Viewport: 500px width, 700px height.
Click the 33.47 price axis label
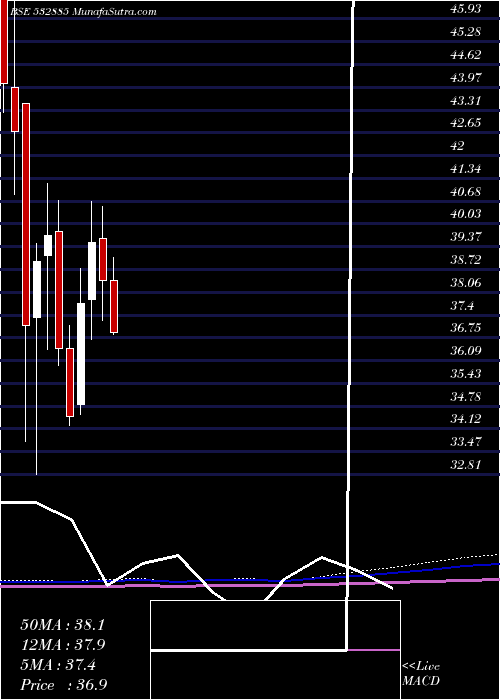[466, 442]
